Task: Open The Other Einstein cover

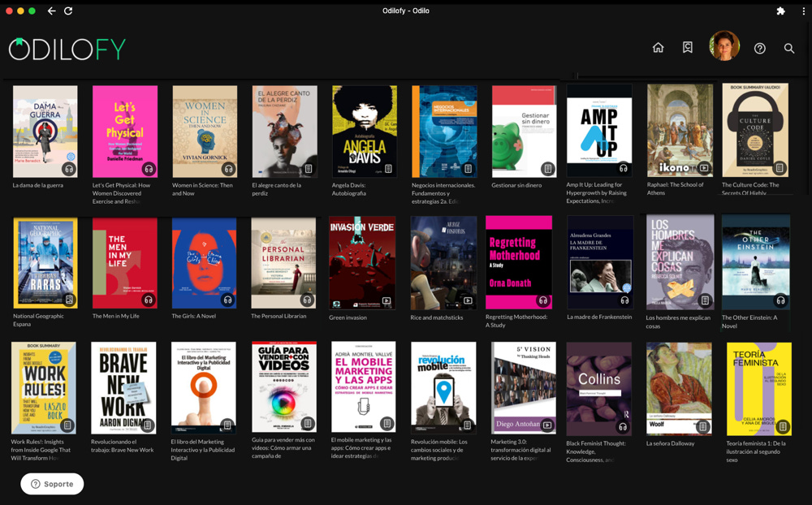Action: coord(755,262)
